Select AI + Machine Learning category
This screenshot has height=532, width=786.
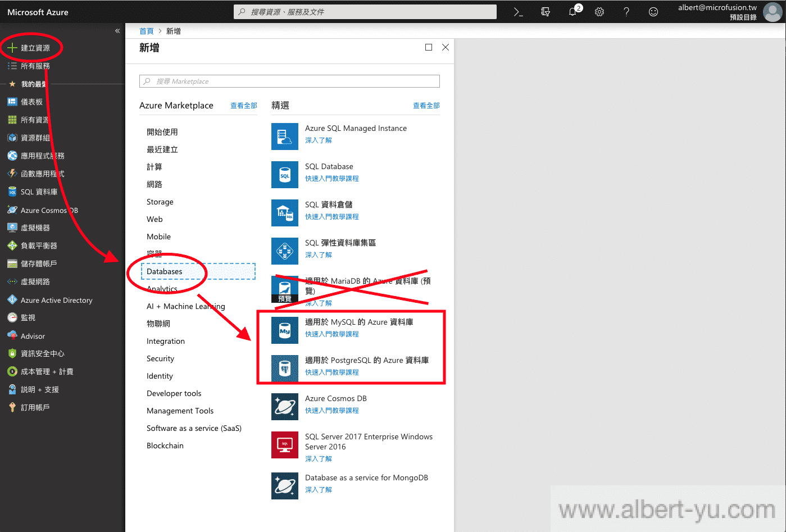click(186, 306)
